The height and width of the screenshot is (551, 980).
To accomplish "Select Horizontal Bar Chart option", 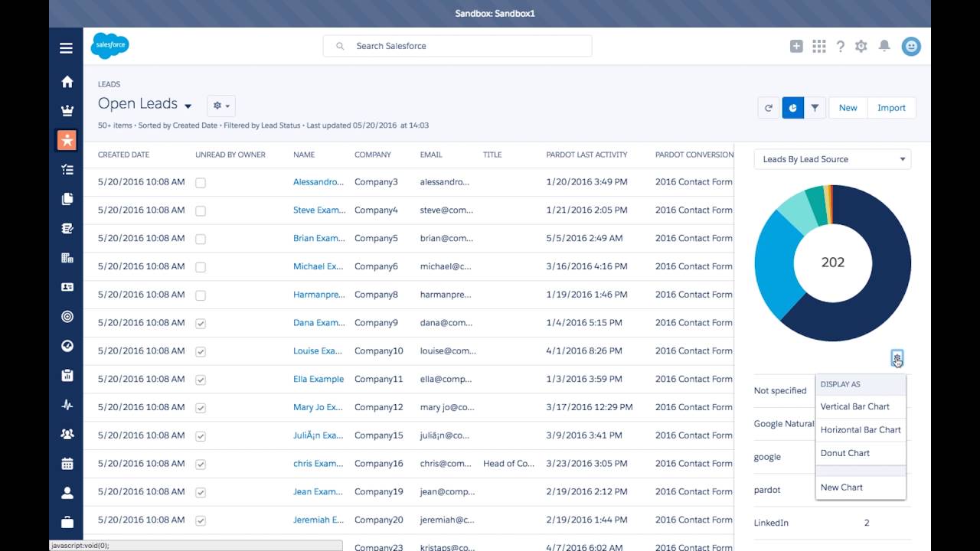I will [x=861, y=430].
